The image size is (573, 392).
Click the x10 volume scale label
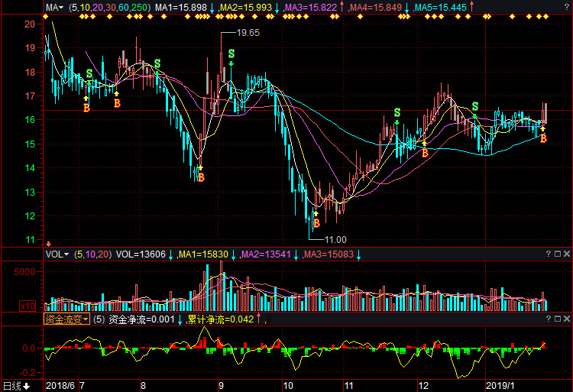click(28, 306)
